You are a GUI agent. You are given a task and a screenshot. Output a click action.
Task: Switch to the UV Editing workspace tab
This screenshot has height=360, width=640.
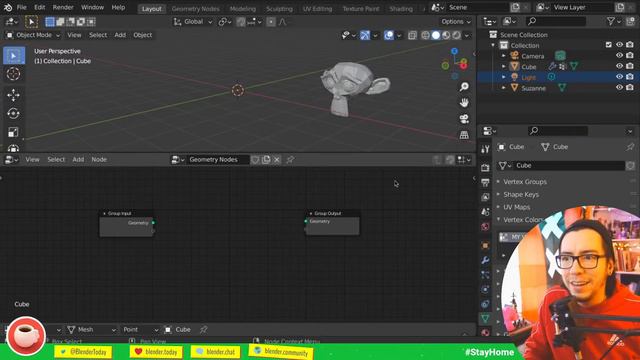point(317,9)
